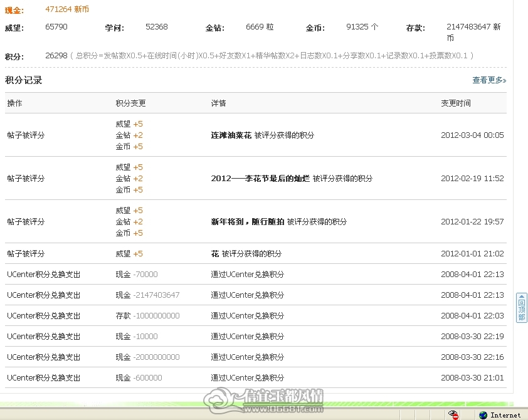Image resolution: width=528 pixels, height=420 pixels.
Task: Select the 学问 value 52368
Action: [x=157, y=27]
